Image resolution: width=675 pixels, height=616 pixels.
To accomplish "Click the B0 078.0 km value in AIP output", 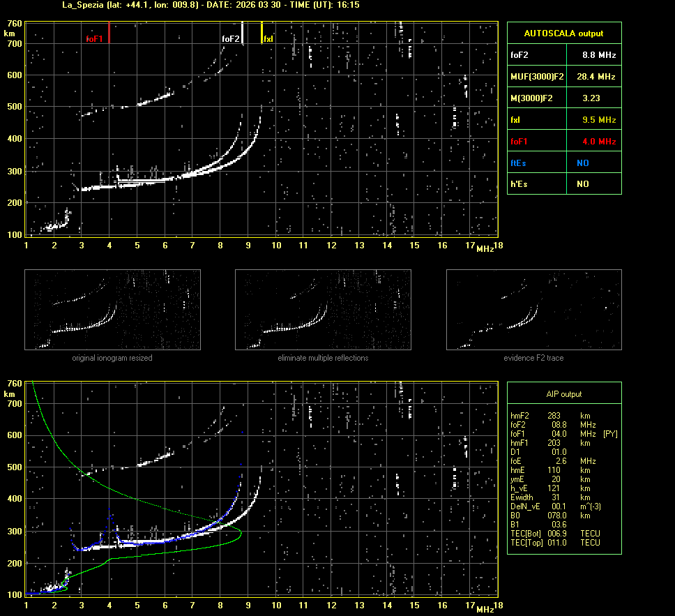I will pyautogui.click(x=556, y=516).
